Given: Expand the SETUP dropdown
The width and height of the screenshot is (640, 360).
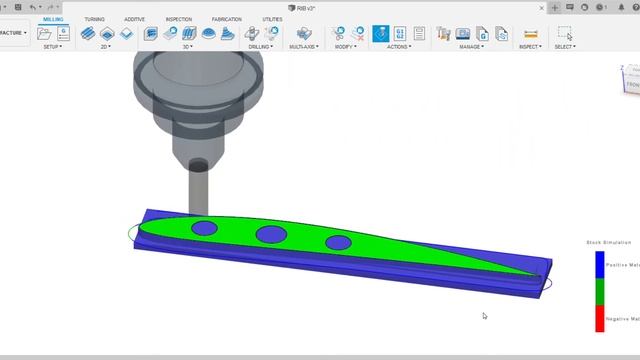Looking at the screenshot, I should [x=53, y=47].
